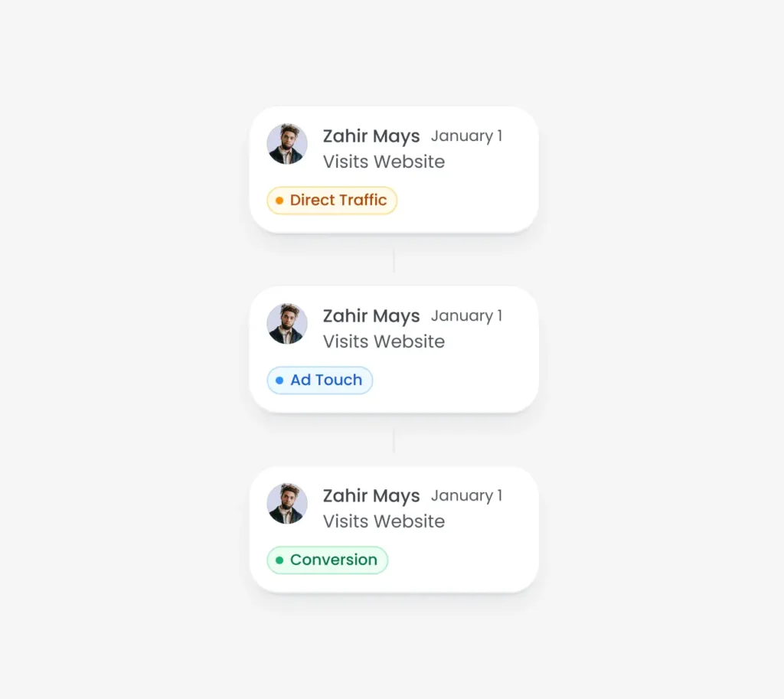The width and height of the screenshot is (784, 699).
Task: Click the avatar in the Direct Traffic card
Action: pos(287,144)
